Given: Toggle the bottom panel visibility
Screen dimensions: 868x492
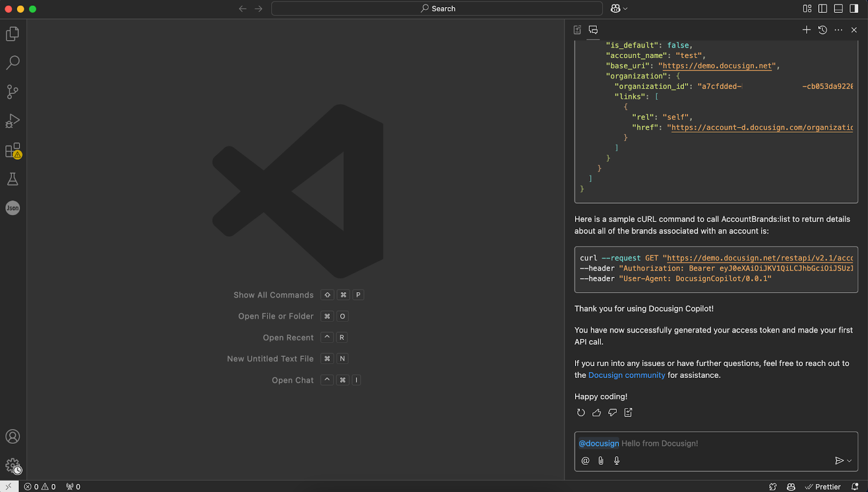Looking at the screenshot, I should pyautogui.click(x=838, y=9).
